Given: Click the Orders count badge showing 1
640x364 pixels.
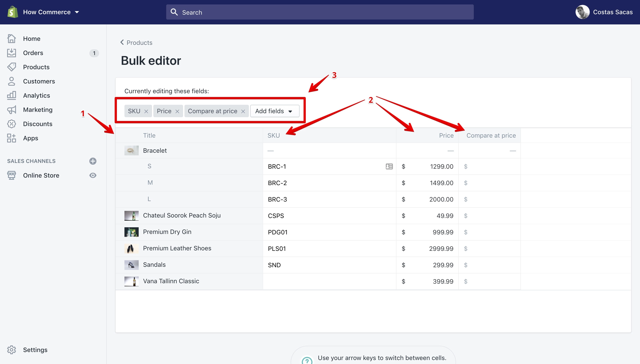Looking at the screenshot, I should (x=94, y=53).
